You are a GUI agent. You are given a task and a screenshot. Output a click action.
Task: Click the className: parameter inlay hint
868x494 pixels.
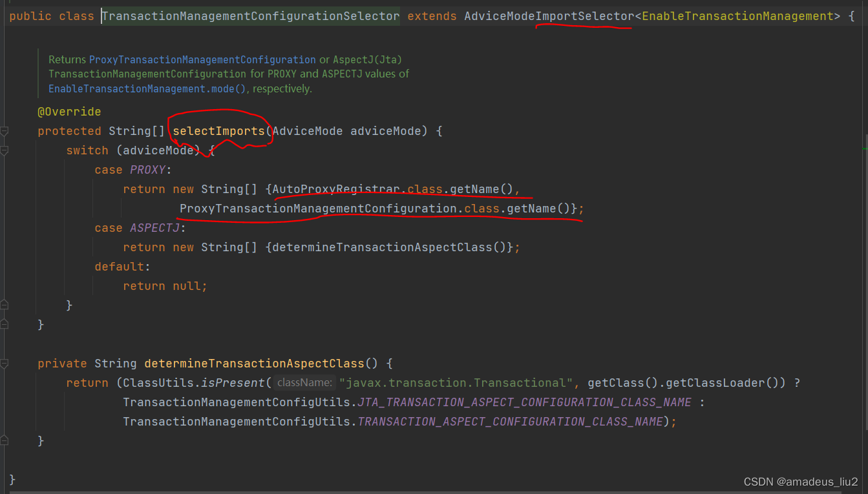pos(304,383)
